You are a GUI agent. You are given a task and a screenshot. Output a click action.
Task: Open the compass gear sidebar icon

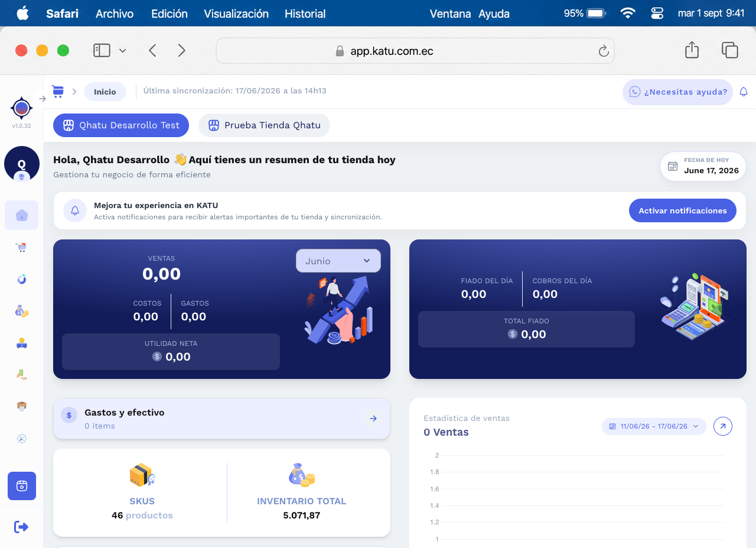click(x=22, y=438)
